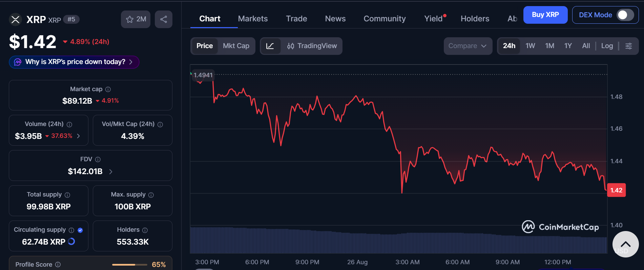Open Volume (24h) info icon

coord(69,124)
